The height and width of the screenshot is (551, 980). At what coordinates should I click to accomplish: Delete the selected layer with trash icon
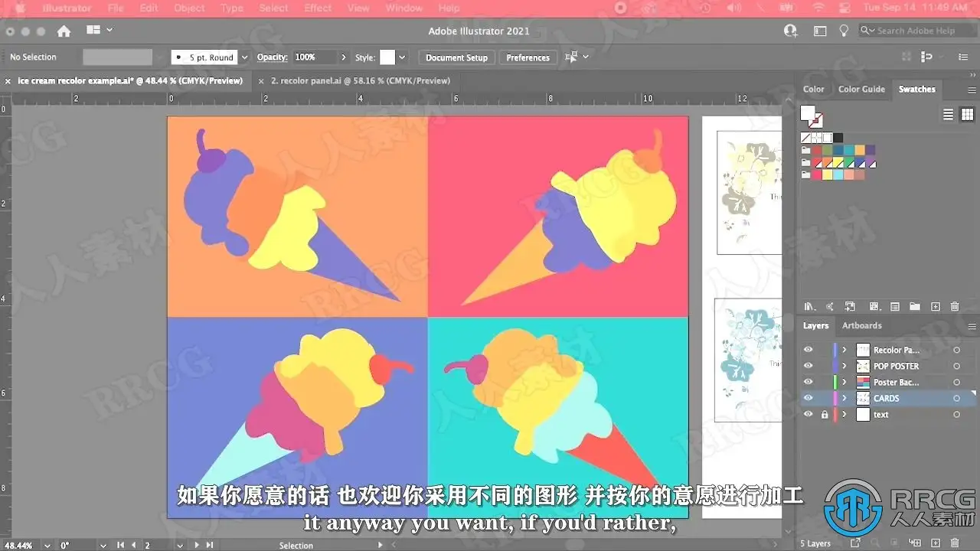point(956,543)
